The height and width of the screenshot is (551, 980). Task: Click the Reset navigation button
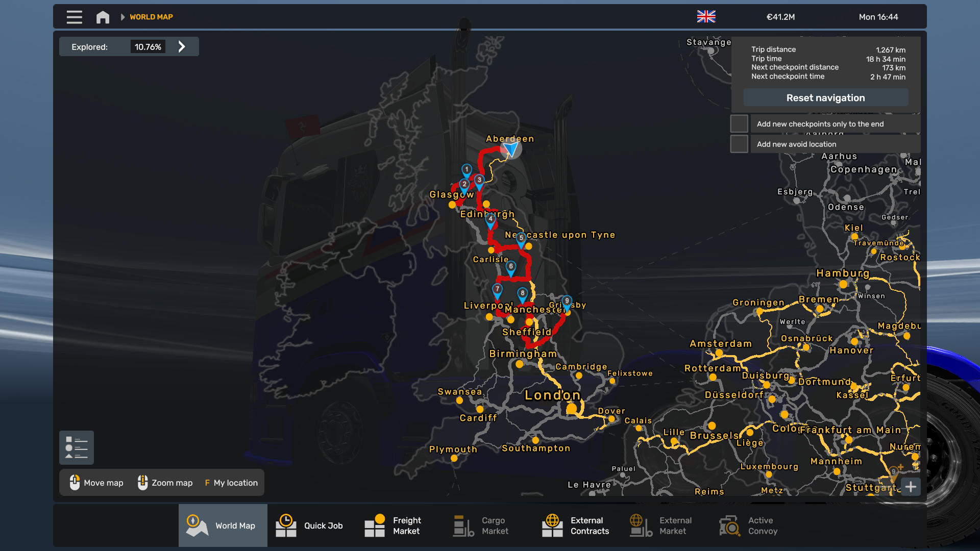[825, 98]
